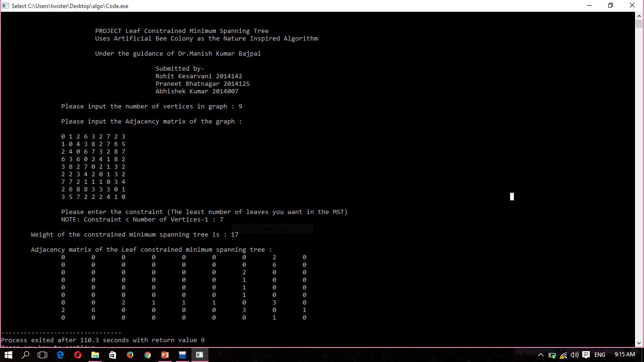The height and width of the screenshot is (362, 644).
Task: Switch to PowerPoint in the taskbar
Action: click(165, 354)
